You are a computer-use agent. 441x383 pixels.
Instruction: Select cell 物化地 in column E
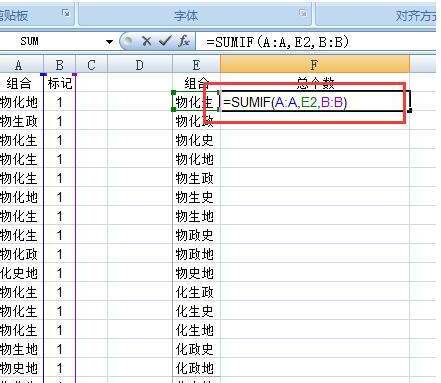(x=196, y=159)
